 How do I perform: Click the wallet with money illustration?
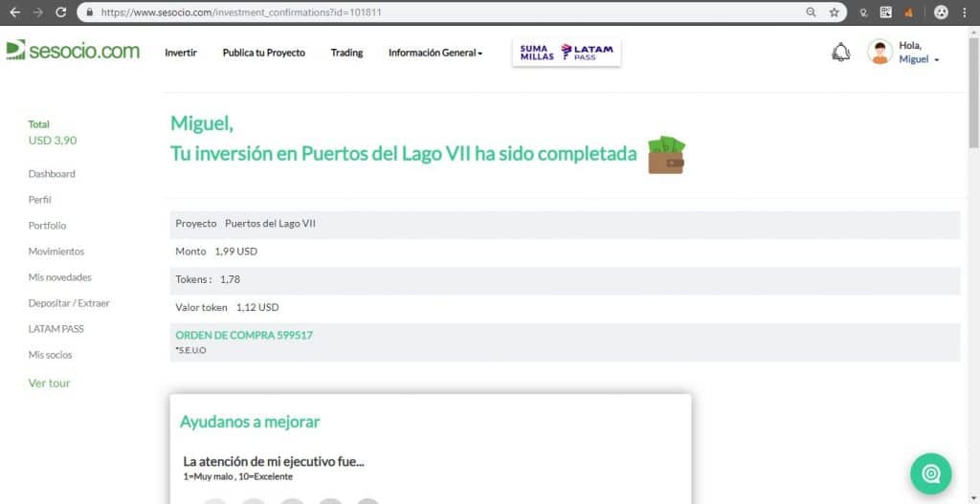(x=666, y=155)
